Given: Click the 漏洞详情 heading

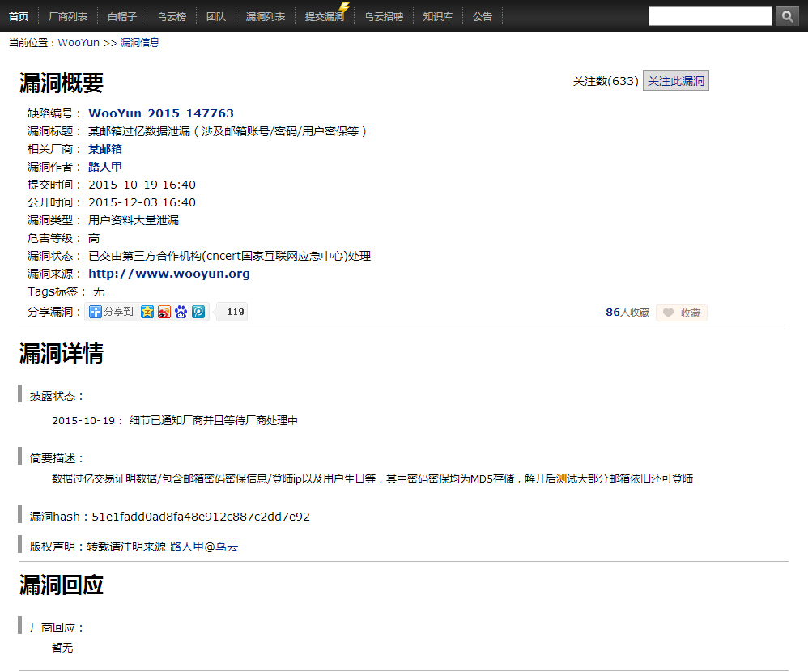Looking at the screenshot, I should tap(62, 354).
